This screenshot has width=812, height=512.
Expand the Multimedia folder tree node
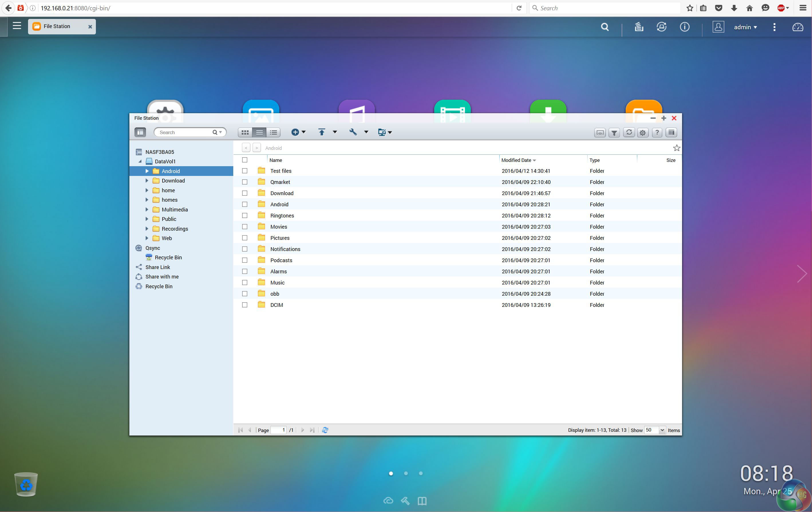coord(147,209)
